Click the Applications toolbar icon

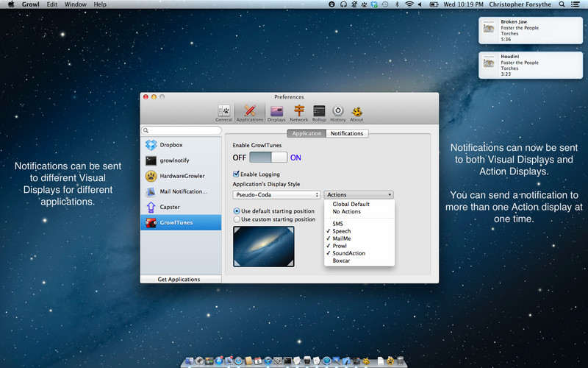(250, 111)
